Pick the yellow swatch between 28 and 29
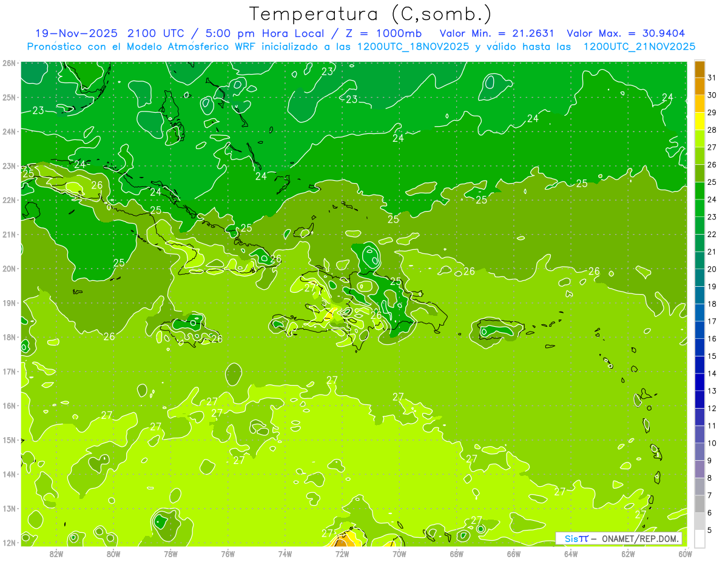This screenshot has width=728, height=562. (x=699, y=121)
